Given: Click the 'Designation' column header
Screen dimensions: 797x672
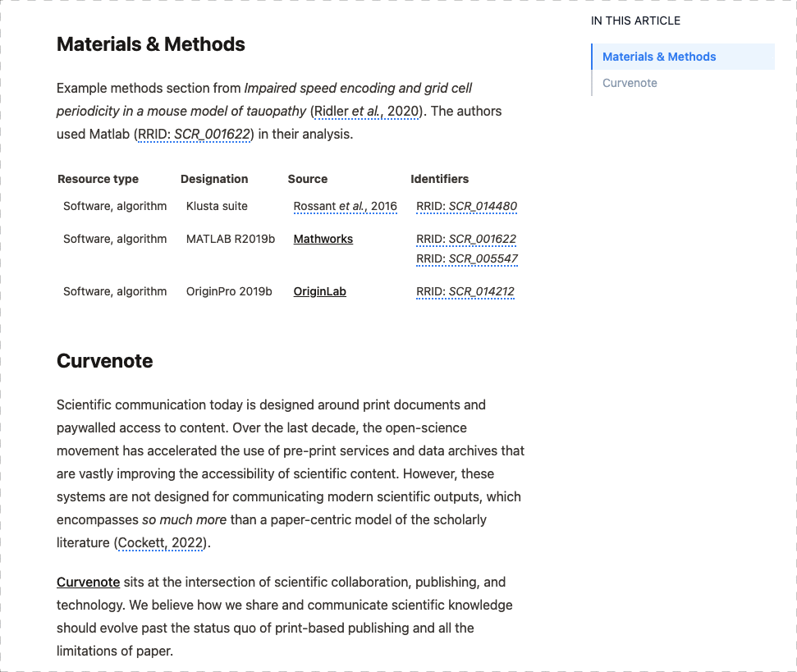Looking at the screenshot, I should [214, 179].
